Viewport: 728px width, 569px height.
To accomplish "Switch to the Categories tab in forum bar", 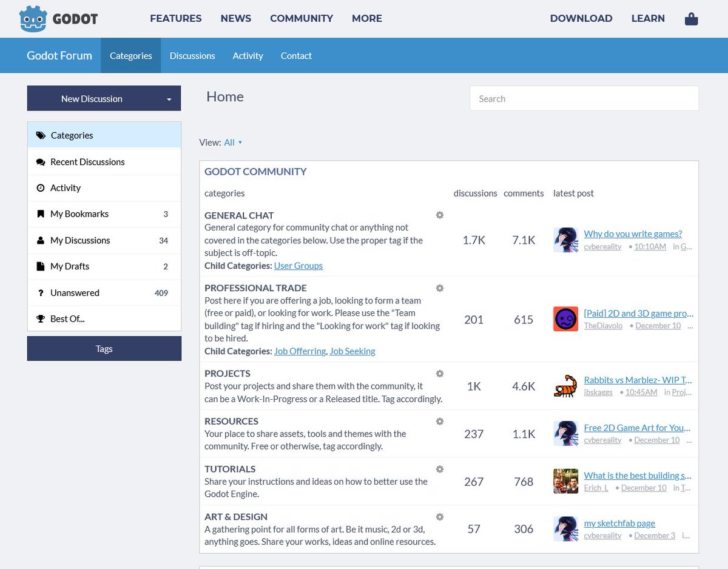I will pos(131,56).
